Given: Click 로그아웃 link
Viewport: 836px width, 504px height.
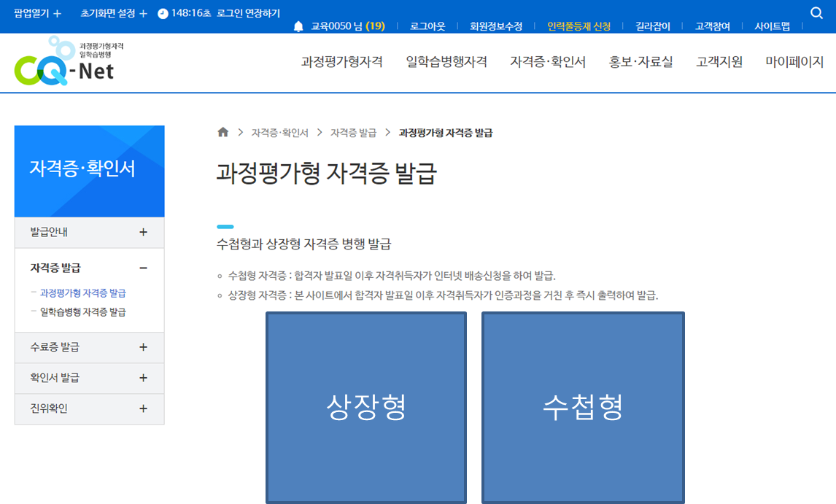Looking at the screenshot, I should point(427,26).
